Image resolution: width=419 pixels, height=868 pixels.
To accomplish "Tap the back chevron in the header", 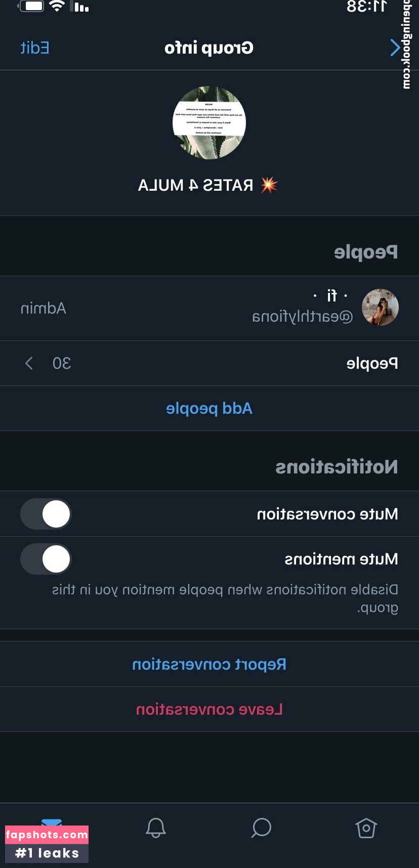I will click(395, 48).
